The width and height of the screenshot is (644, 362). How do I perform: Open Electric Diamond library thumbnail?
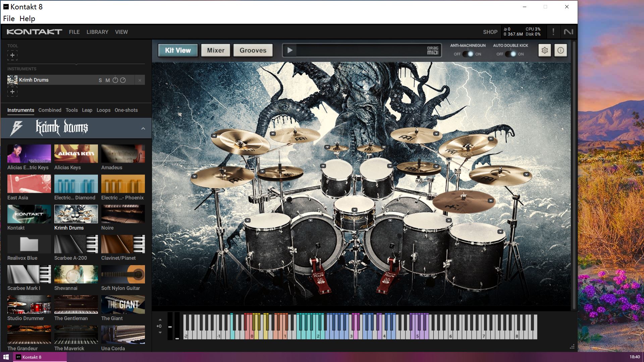pos(76,184)
